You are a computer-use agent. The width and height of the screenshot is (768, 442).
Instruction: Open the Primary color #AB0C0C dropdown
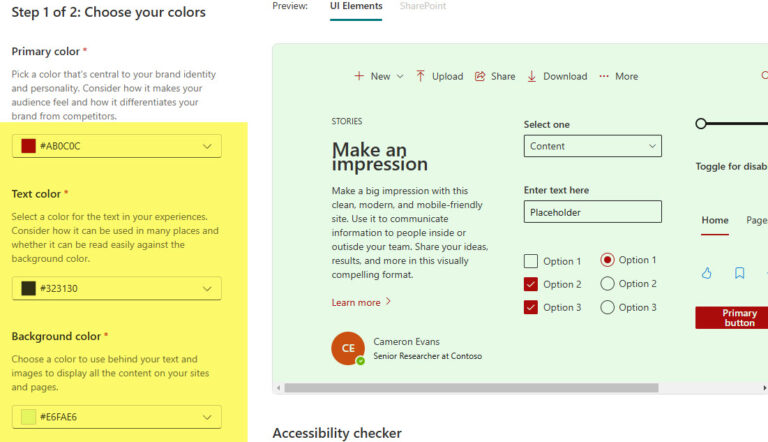point(117,146)
